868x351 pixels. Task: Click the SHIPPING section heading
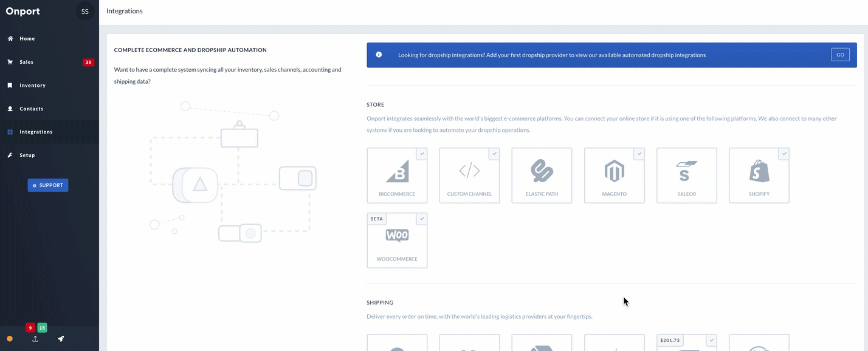[380, 302]
